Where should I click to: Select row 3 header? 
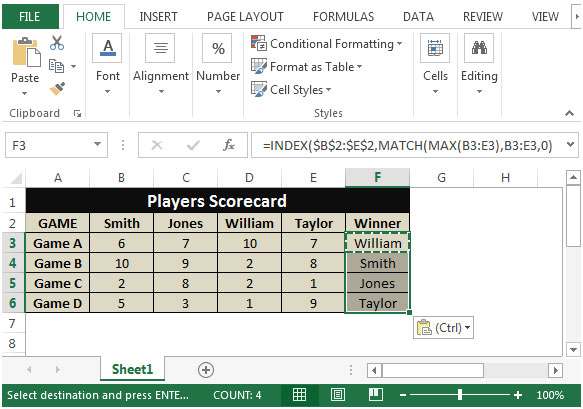(x=13, y=243)
